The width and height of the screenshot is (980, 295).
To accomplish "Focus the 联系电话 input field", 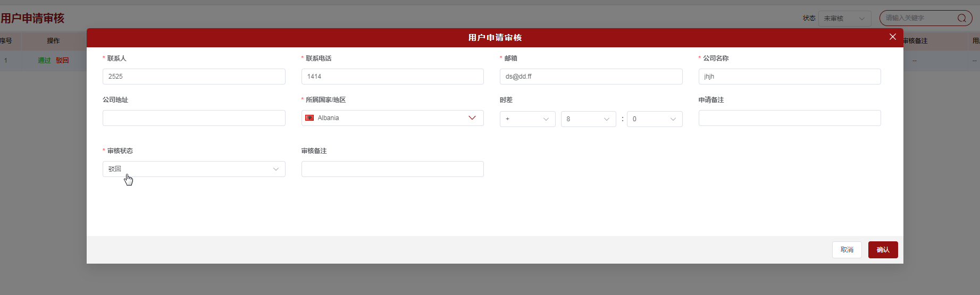I will click(392, 77).
